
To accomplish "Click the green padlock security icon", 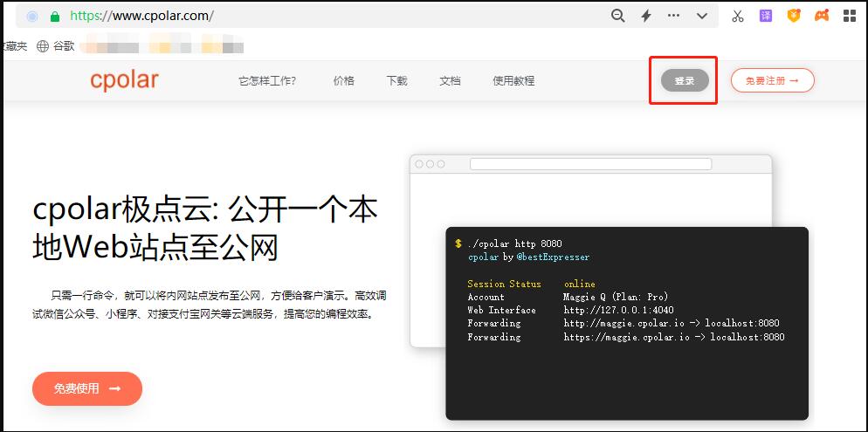I will (x=55, y=17).
